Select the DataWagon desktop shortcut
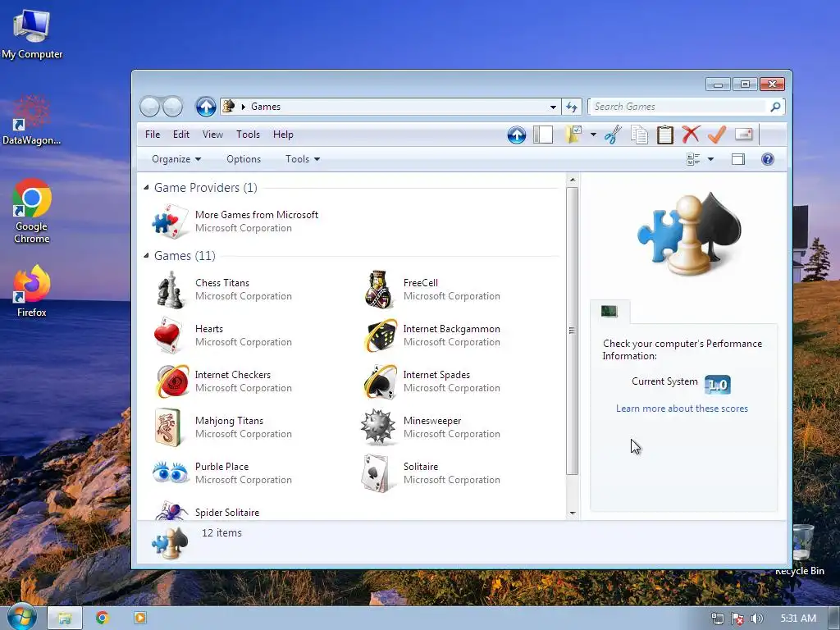Image resolution: width=840 pixels, height=630 pixels. 32,120
